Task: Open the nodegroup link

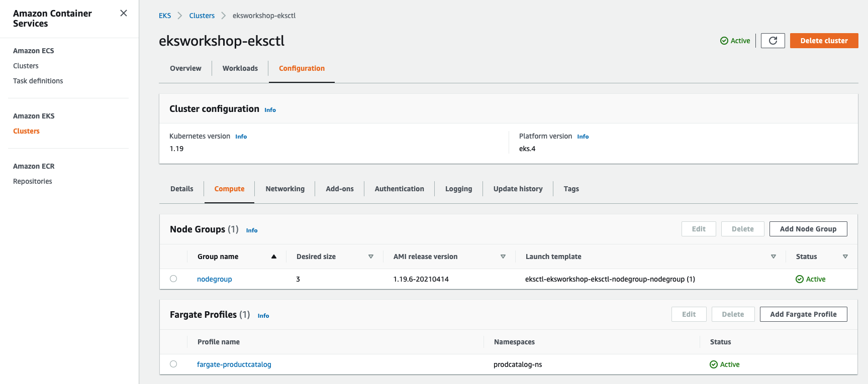Action: [215, 279]
